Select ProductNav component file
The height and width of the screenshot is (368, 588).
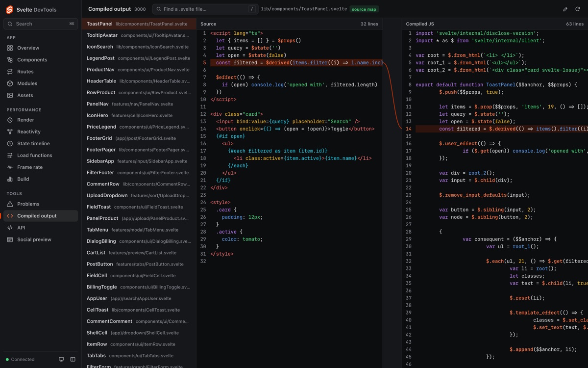[x=139, y=70]
